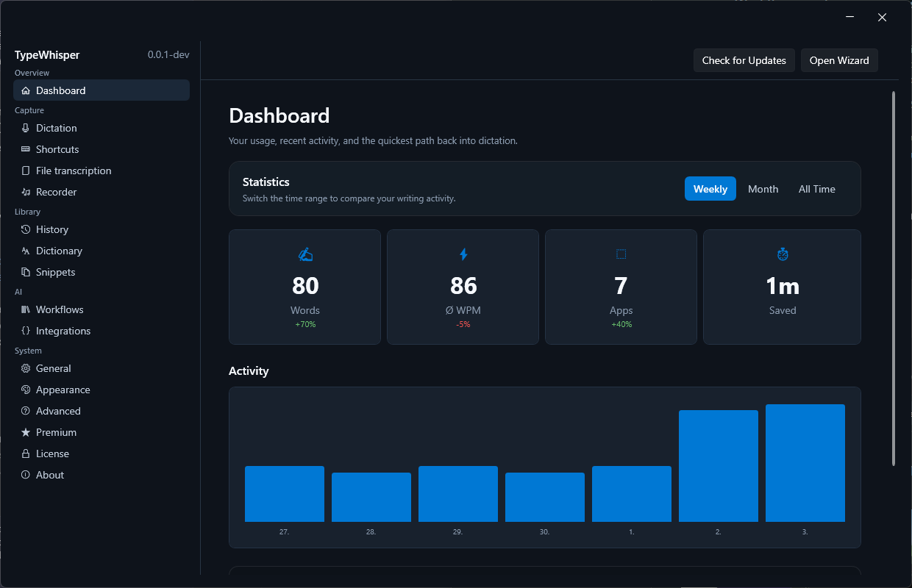Click the Check for Updates button
912x588 pixels.
[744, 60]
